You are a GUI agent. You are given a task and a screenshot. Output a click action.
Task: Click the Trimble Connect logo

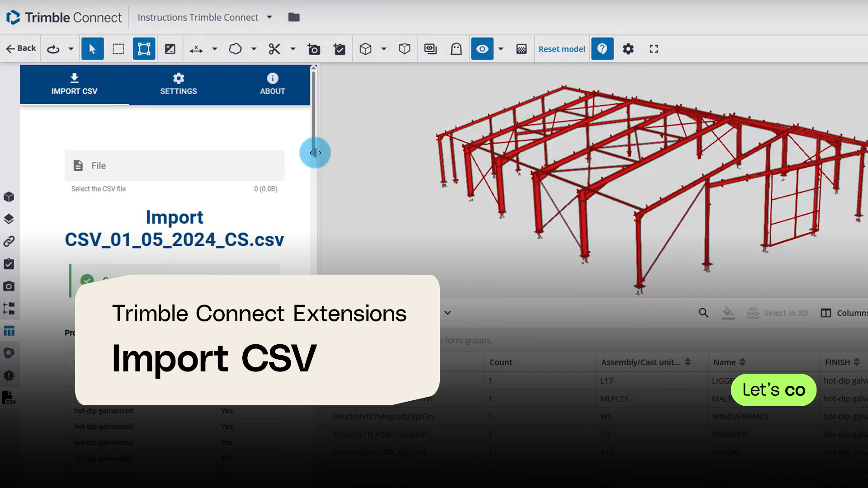pos(64,17)
